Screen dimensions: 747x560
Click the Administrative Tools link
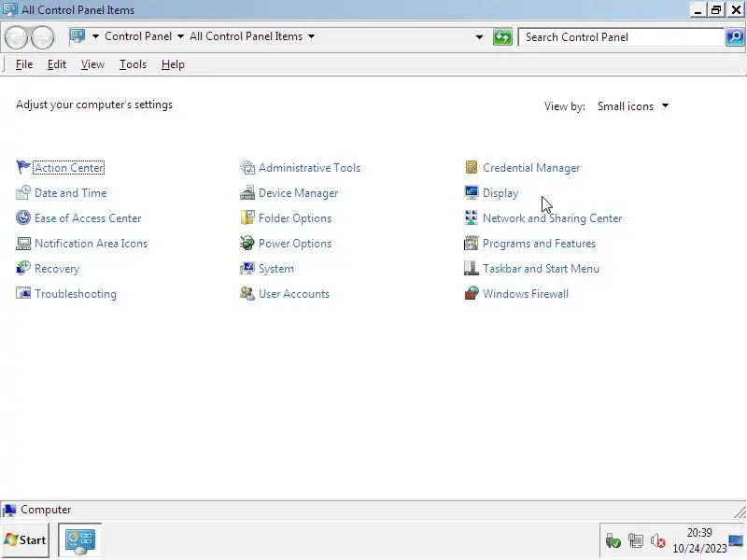coord(309,168)
